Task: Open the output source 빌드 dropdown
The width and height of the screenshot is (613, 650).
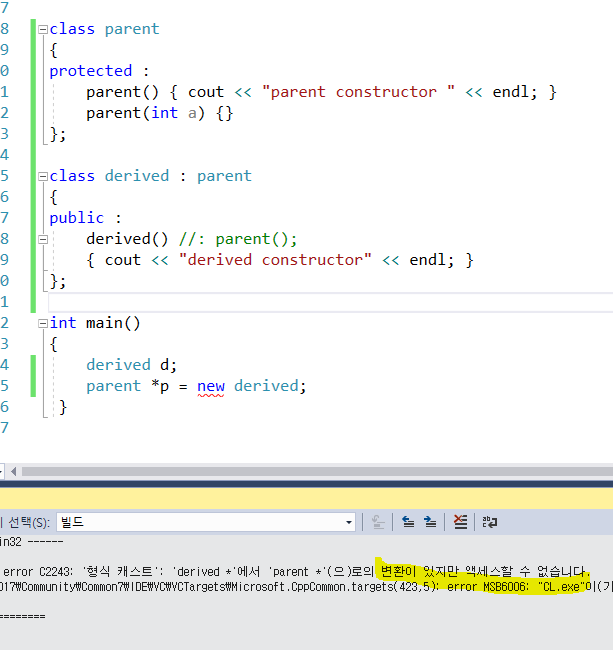Action: pyautogui.click(x=349, y=522)
